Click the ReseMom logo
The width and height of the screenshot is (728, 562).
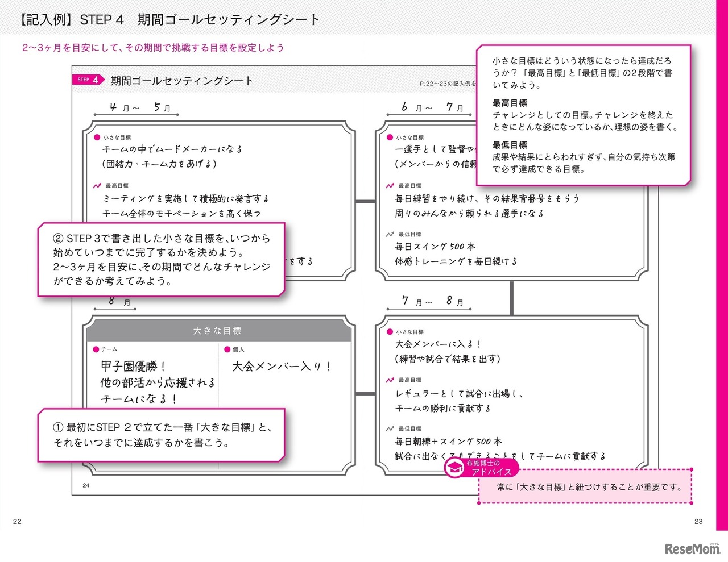[x=692, y=548]
